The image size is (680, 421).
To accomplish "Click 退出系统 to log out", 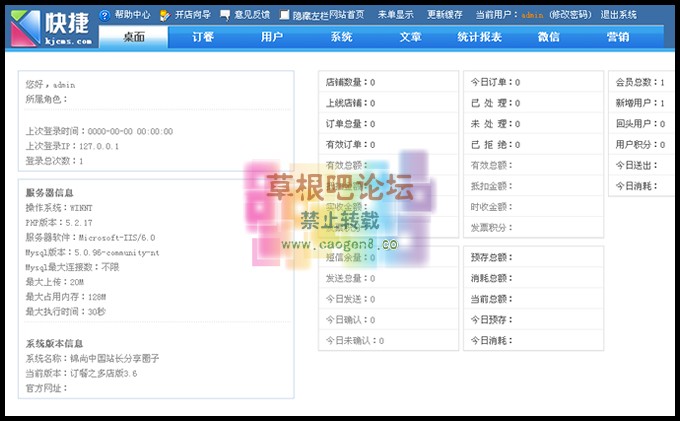I will pos(618,15).
